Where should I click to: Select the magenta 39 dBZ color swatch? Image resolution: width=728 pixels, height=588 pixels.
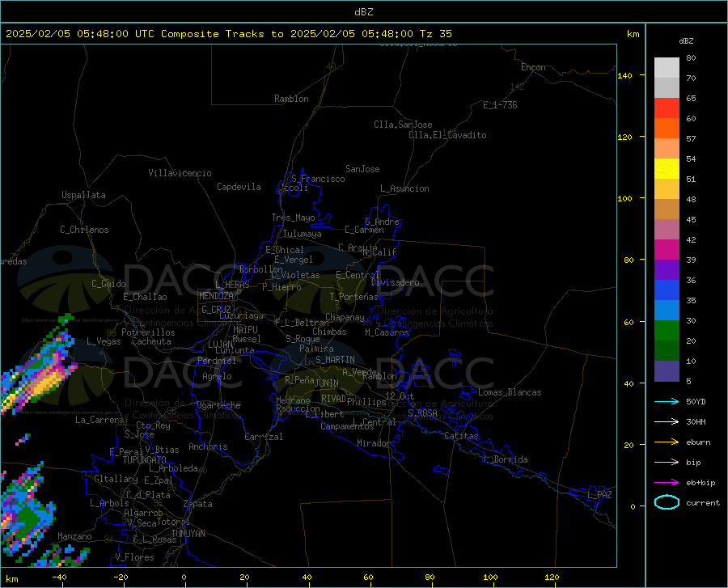[667, 250]
